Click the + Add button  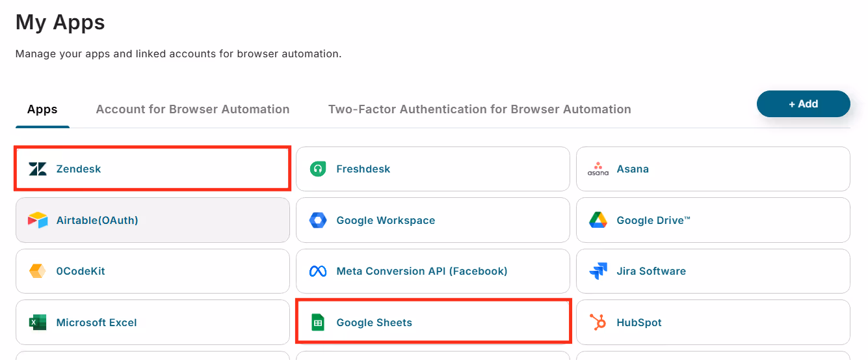tap(804, 104)
